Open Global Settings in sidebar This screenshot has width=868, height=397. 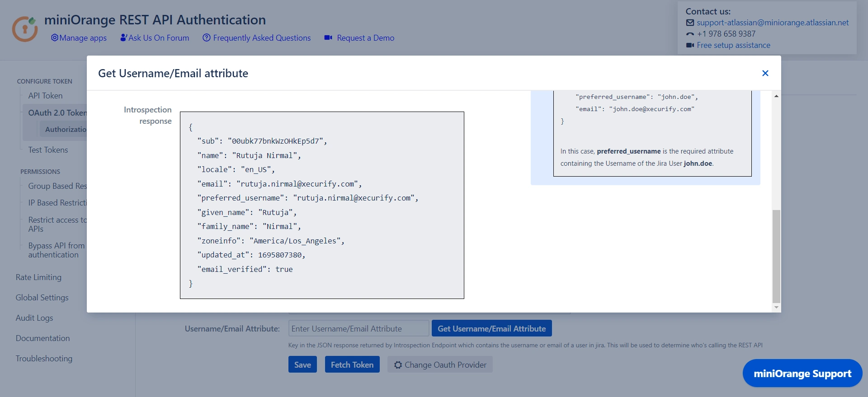point(42,298)
